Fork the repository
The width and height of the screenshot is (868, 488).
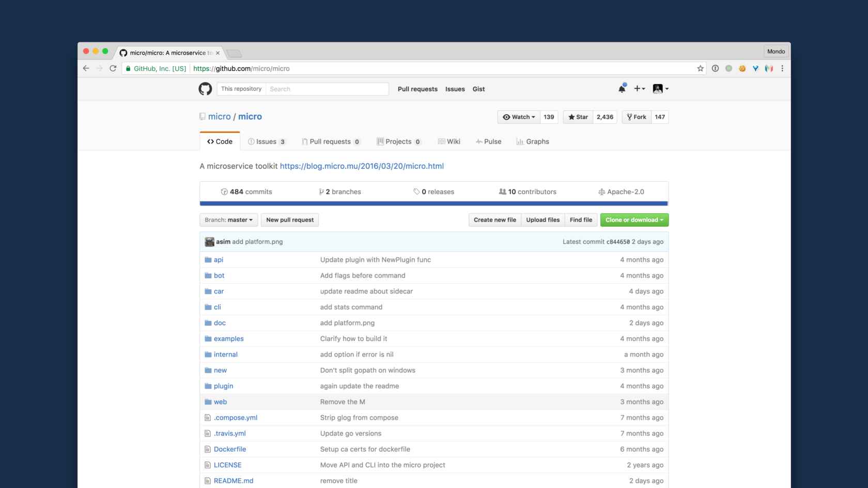pyautogui.click(x=637, y=117)
